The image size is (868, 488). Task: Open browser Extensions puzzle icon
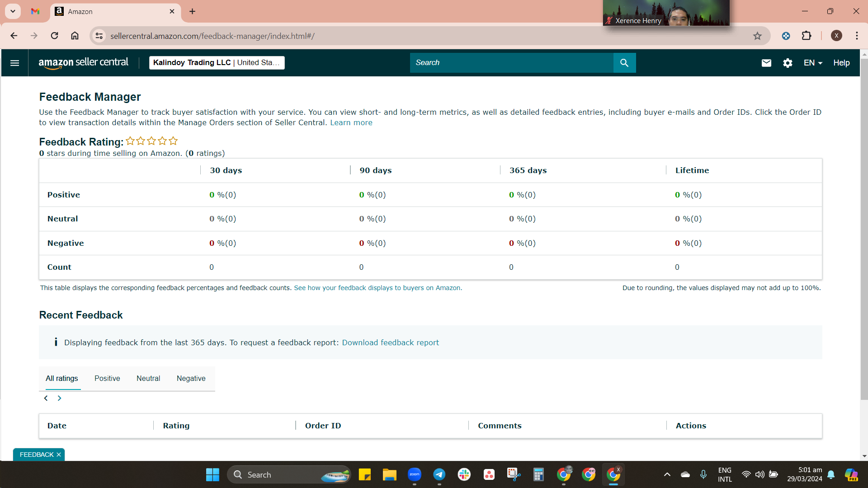point(807,36)
